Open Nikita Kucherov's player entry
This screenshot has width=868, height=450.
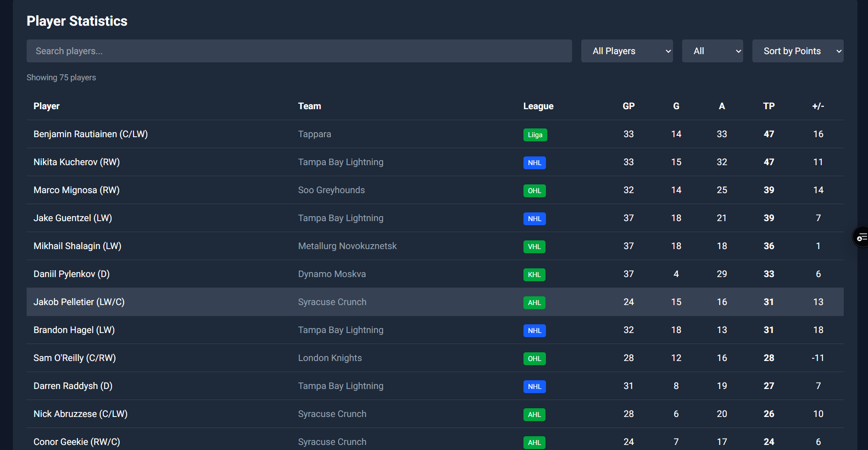click(76, 162)
